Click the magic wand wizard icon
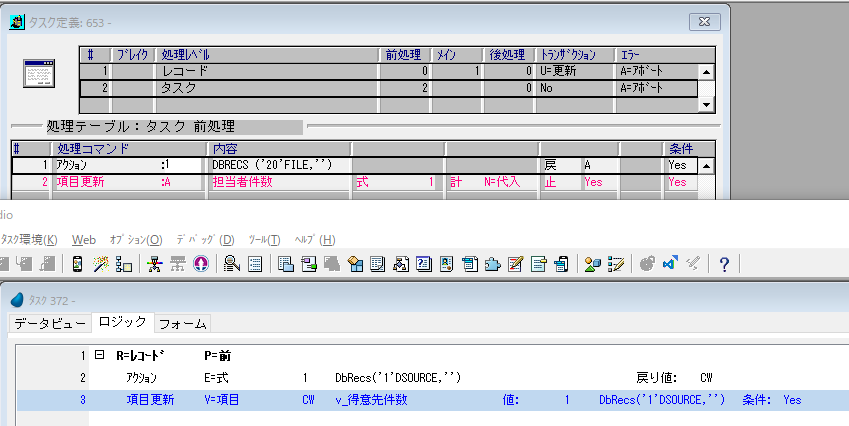The image size is (849, 426). (x=101, y=264)
